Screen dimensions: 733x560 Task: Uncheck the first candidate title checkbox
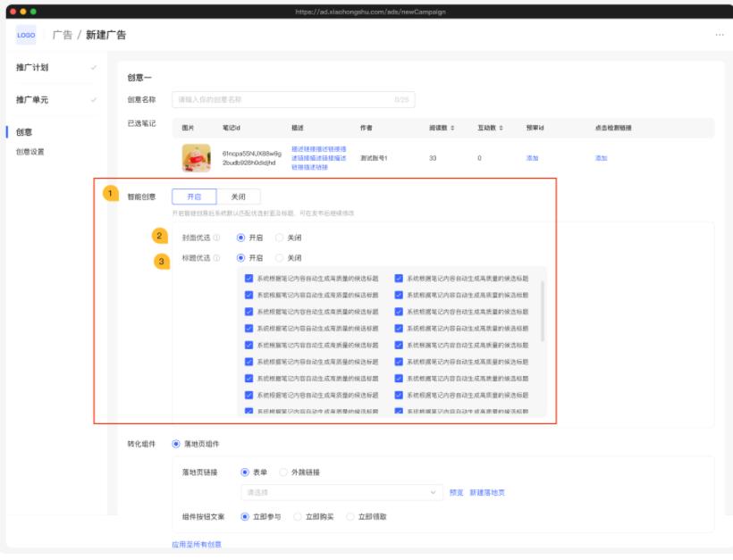click(249, 278)
